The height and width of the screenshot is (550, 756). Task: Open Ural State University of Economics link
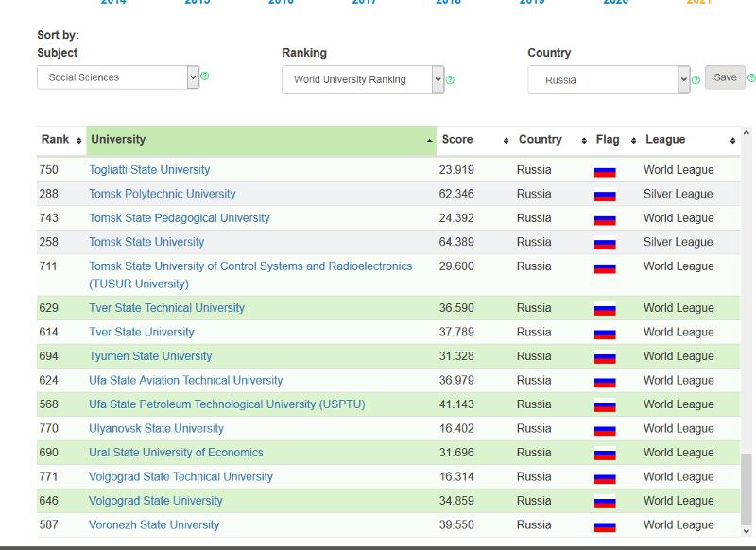176,453
